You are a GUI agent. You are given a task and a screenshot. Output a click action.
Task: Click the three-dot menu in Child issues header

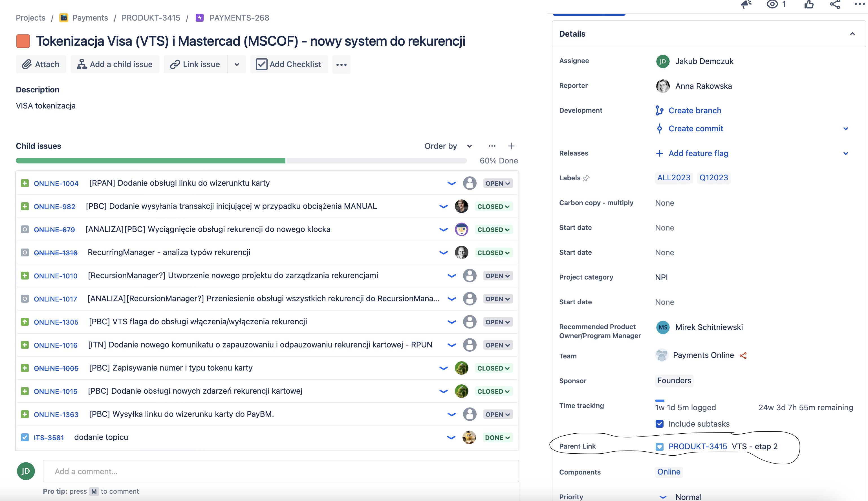click(x=492, y=146)
